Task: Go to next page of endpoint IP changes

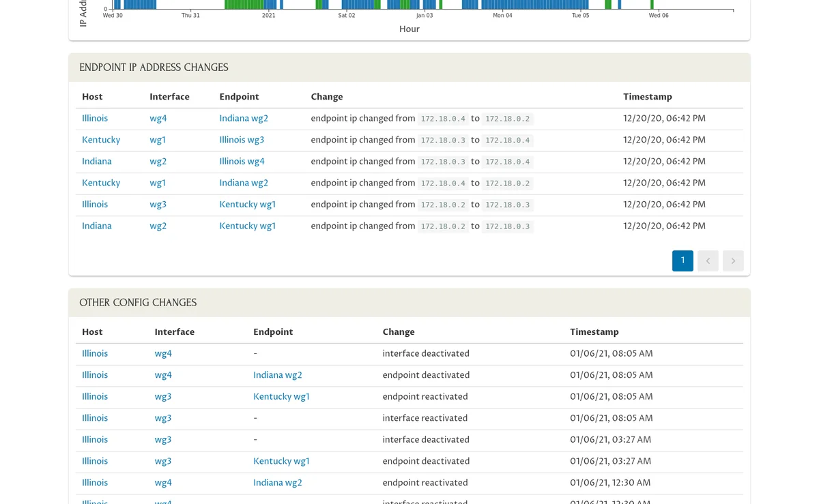Action: click(x=733, y=261)
